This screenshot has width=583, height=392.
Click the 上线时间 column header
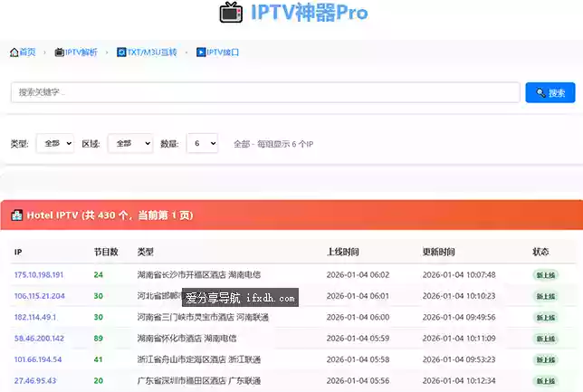pyautogui.click(x=342, y=252)
